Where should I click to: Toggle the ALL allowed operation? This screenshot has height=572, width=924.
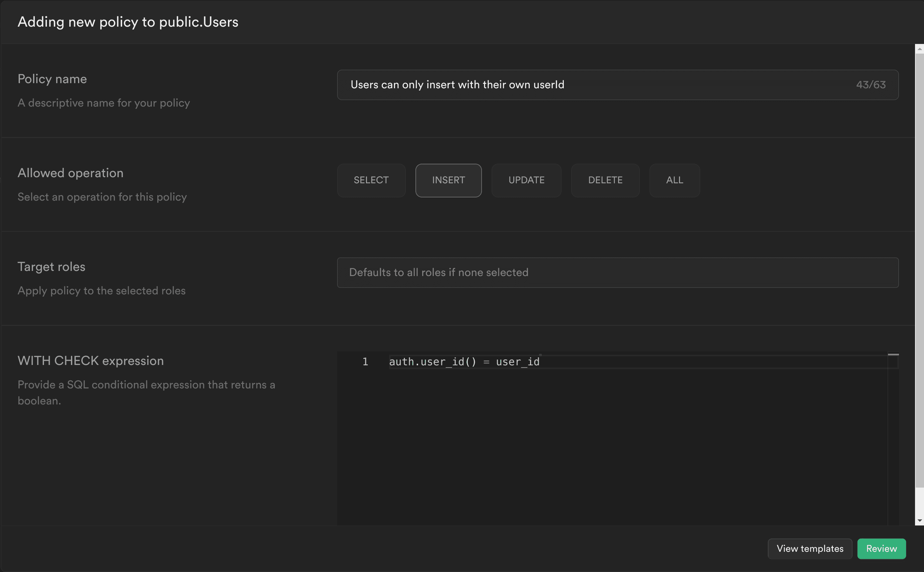675,180
